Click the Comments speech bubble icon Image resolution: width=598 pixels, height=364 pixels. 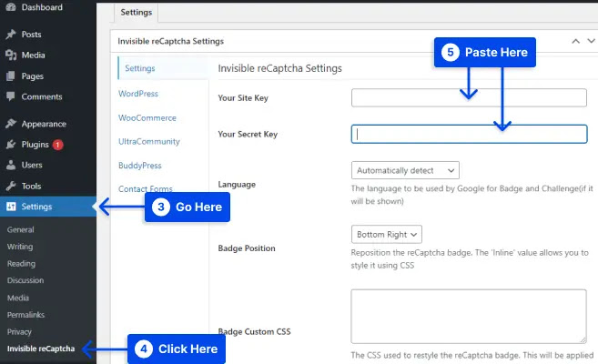(x=11, y=96)
